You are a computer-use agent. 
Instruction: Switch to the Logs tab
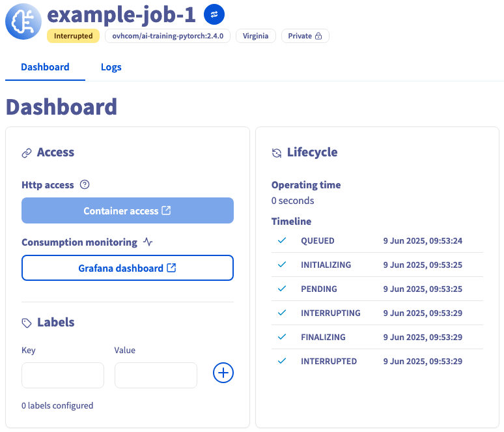click(111, 67)
